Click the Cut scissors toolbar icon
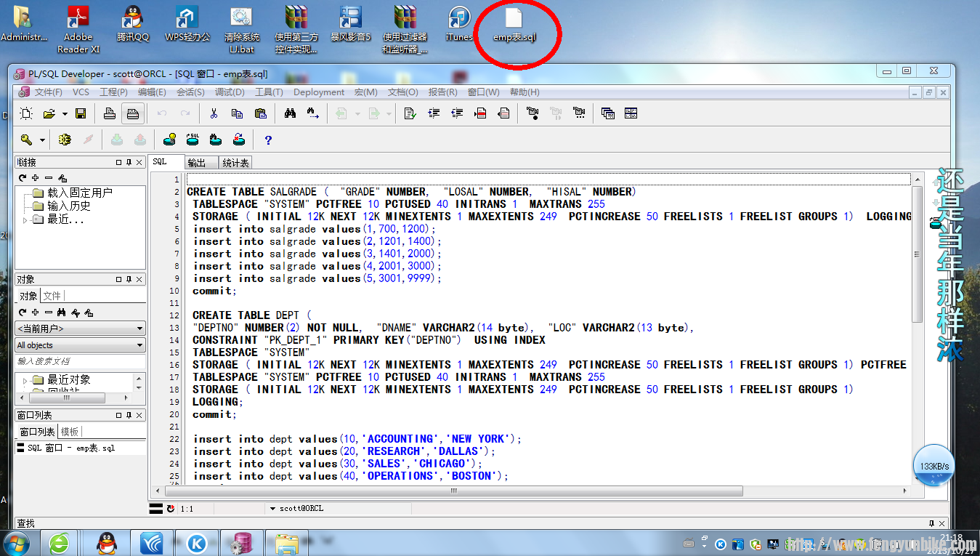Image resolution: width=980 pixels, height=556 pixels. pyautogui.click(x=214, y=113)
